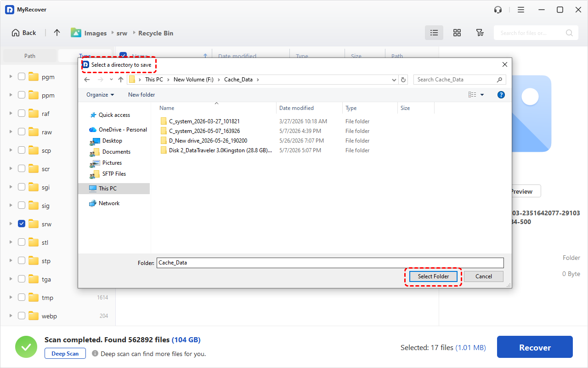Switch to grid thumbnail view
The image size is (588, 368).
[x=457, y=33]
